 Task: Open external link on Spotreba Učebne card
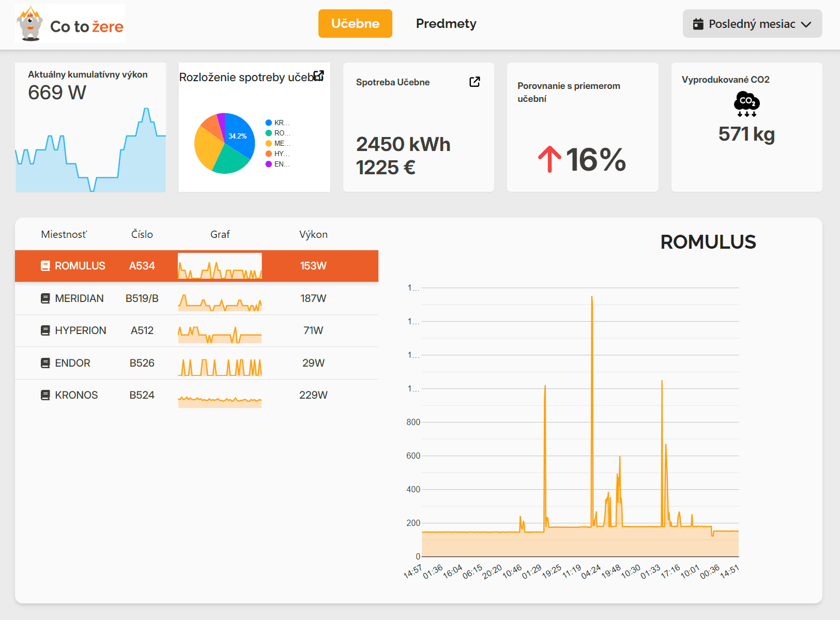tap(475, 82)
